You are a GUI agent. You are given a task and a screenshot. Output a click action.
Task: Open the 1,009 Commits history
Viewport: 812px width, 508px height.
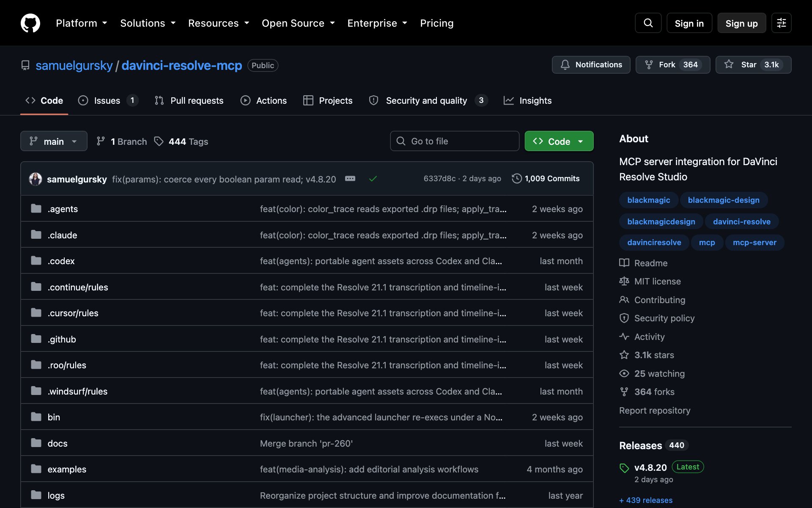tap(546, 179)
